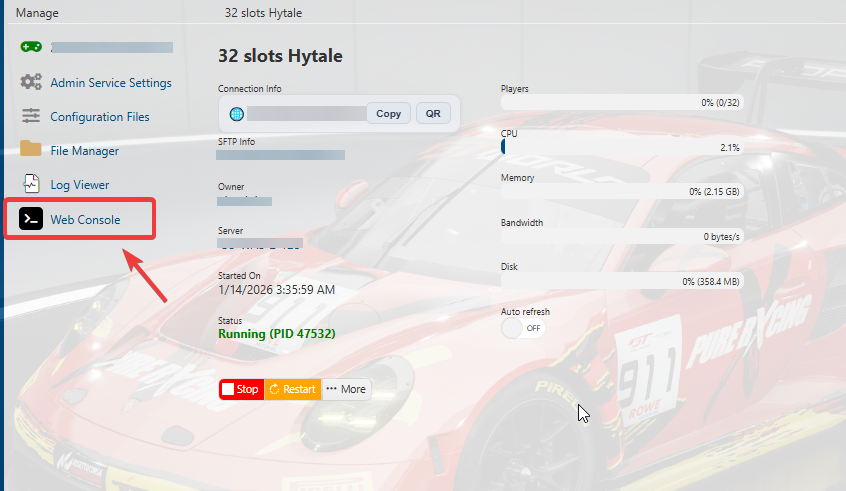This screenshot has height=491, width=846.
Task: Click the Log Viewer document icon
Action: click(x=31, y=185)
